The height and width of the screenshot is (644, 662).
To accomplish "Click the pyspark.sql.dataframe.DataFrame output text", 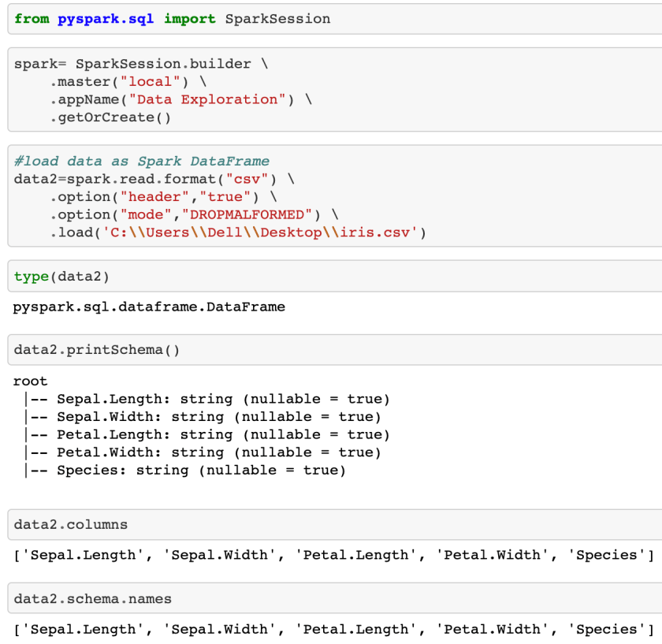I will tap(149, 307).
